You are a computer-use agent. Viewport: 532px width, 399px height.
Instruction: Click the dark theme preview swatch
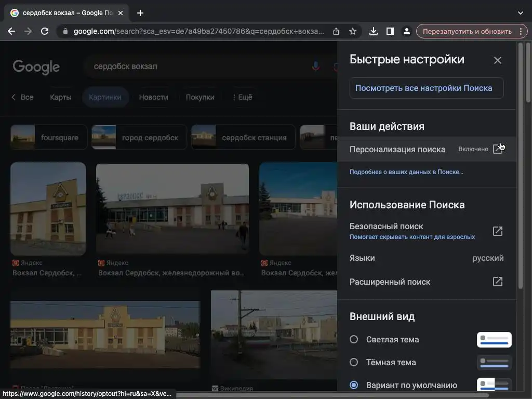coord(494,363)
